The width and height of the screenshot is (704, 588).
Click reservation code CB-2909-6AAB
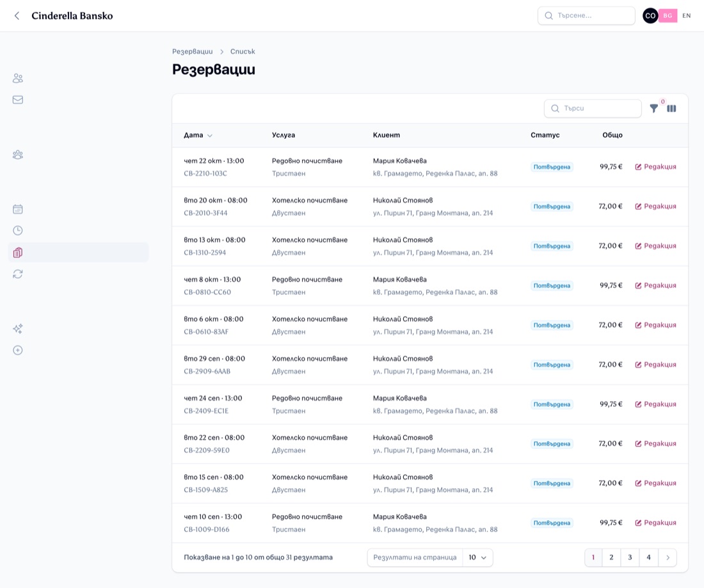click(x=207, y=371)
